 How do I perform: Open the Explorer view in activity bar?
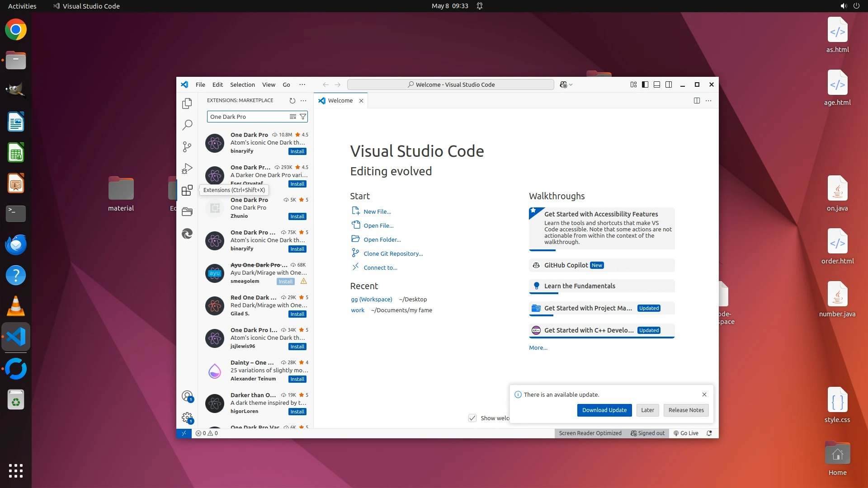tap(187, 103)
